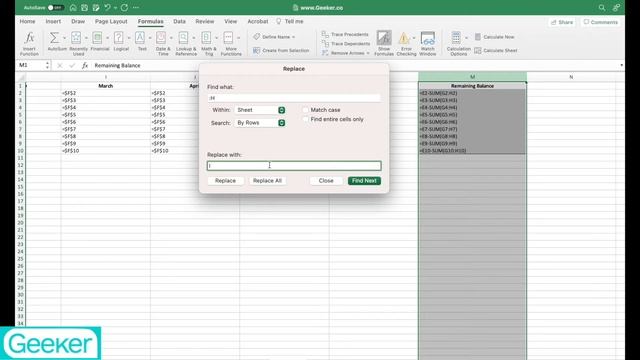Click the Find what input field
This screenshot has width=640, height=360.
[294, 98]
